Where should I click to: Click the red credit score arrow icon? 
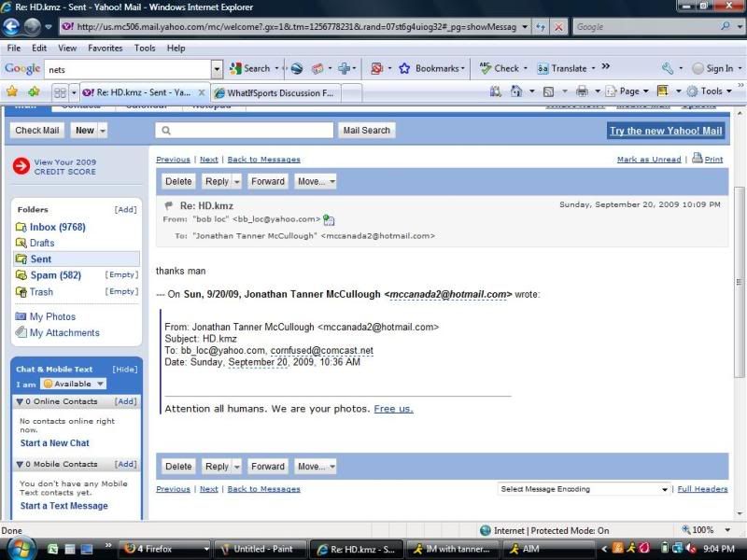21,166
